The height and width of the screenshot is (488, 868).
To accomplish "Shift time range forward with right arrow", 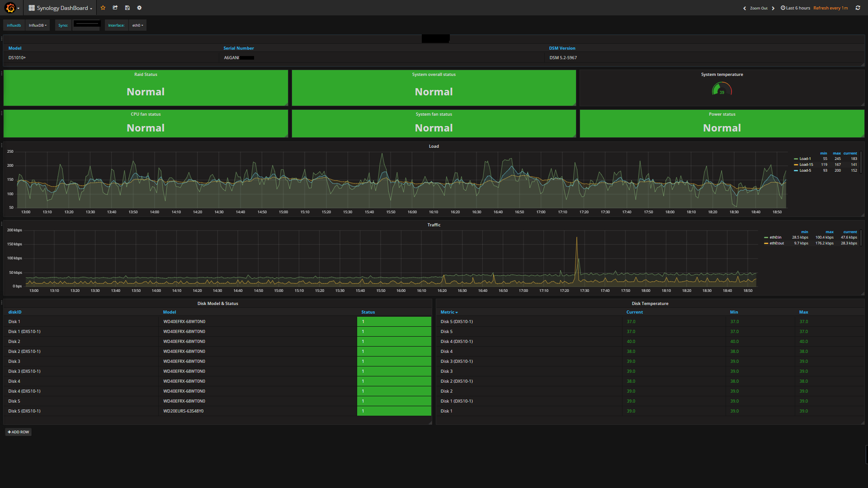I will [773, 8].
